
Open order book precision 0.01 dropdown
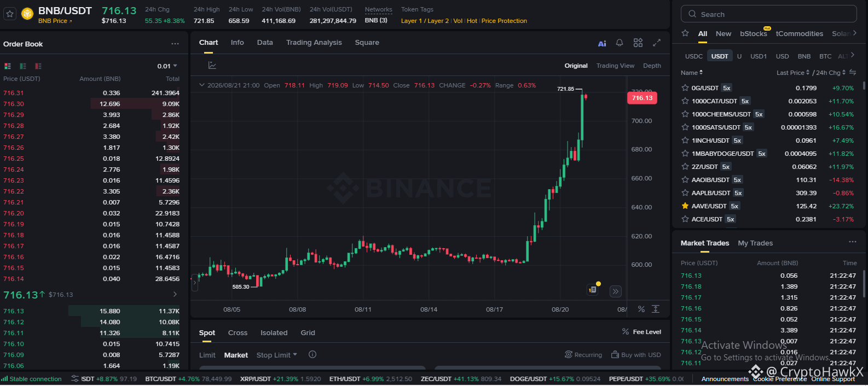[x=167, y=66]
